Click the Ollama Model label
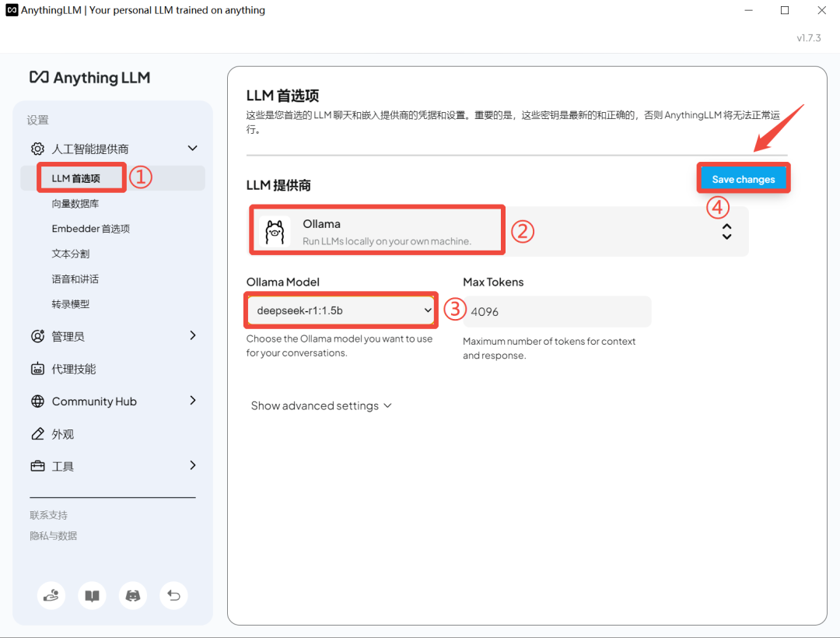The image size is (840, 638). [283, 282]
